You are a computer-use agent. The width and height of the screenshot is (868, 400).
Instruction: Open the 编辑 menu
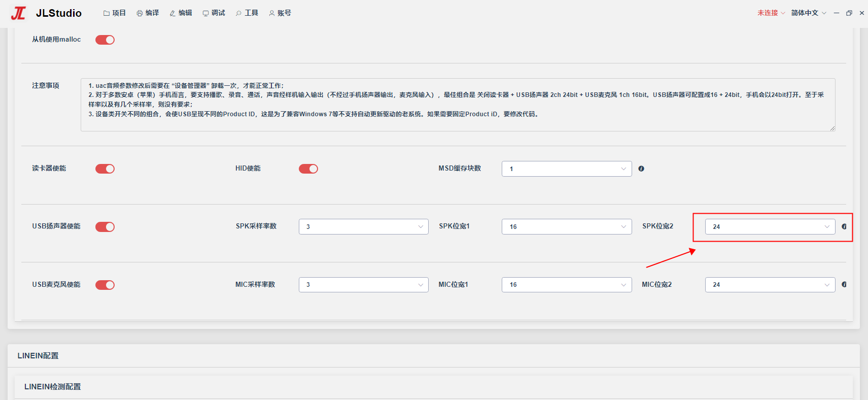click(181, 13)
